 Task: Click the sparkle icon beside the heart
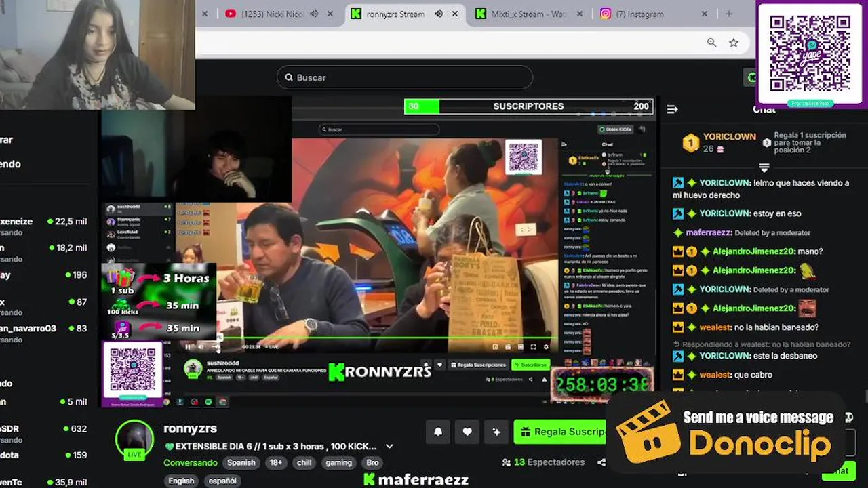[496, 432]
